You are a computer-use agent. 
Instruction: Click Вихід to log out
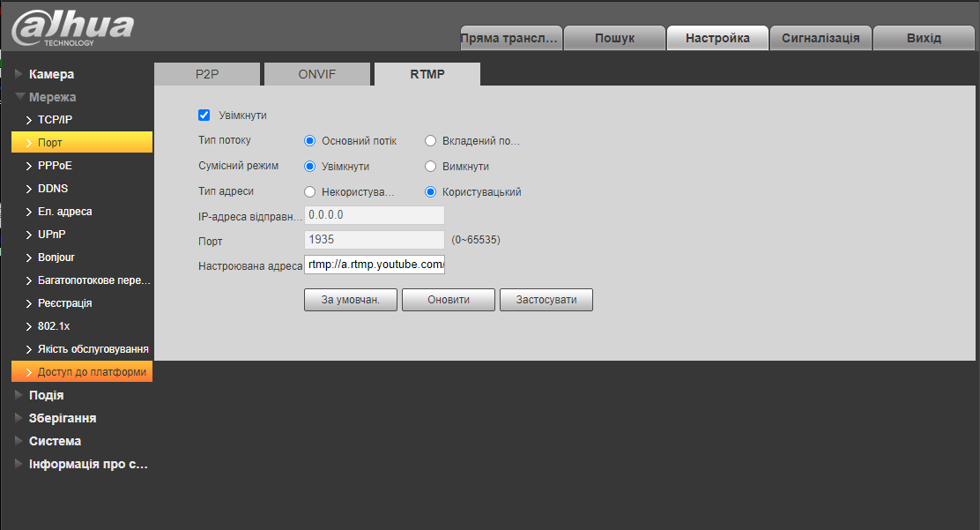923,38
